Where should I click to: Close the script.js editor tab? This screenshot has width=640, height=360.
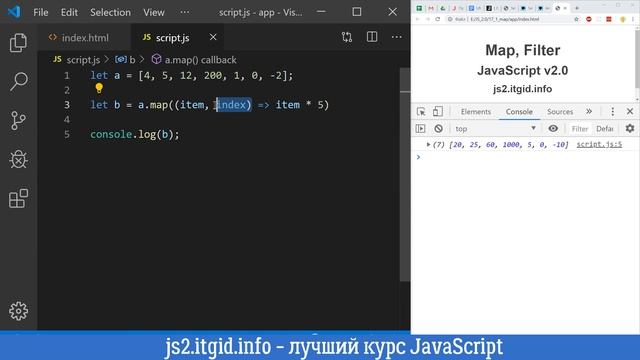213,37
